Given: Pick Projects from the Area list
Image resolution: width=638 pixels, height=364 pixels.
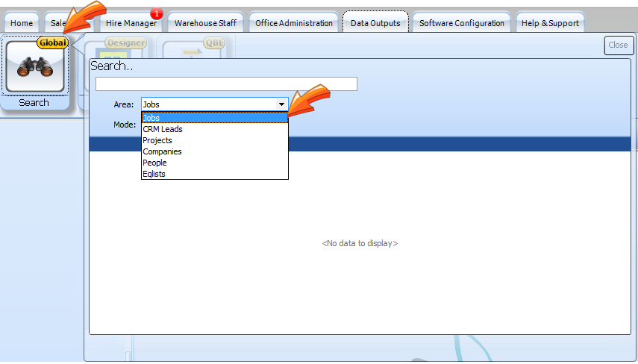Looking at the screenshot, I should click(215, 140).
